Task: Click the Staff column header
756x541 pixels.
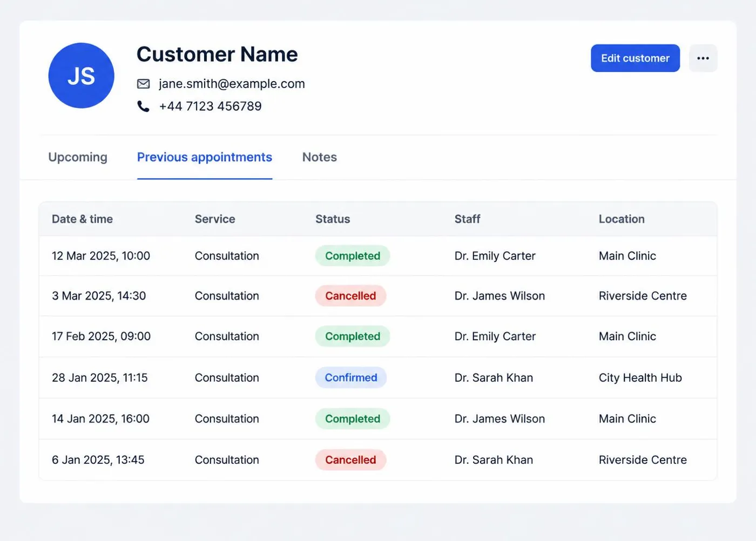Action: pyautogui.click(x=467, y=219)
